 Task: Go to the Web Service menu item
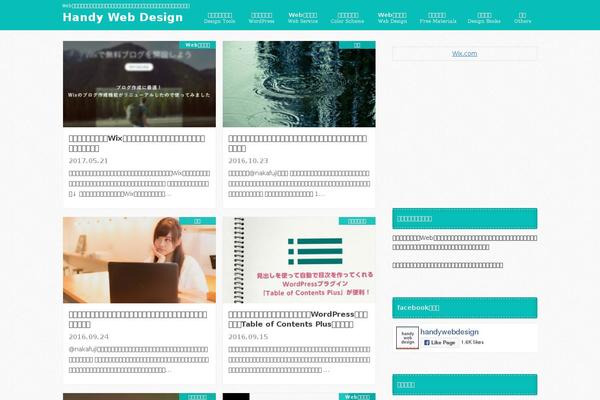pos(303,18)
